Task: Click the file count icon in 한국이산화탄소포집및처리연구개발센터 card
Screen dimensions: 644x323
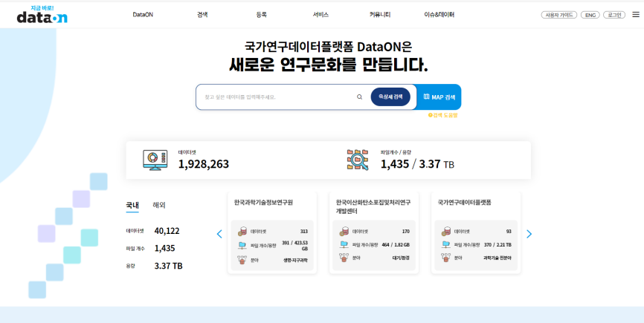Action: (x=344, y=245)
